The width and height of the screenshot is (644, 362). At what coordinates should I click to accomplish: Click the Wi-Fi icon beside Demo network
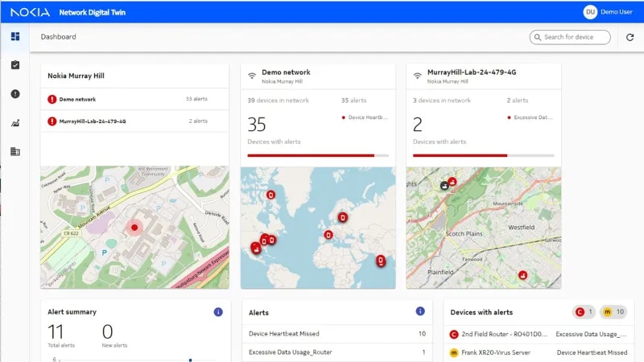tap(252, 76)
